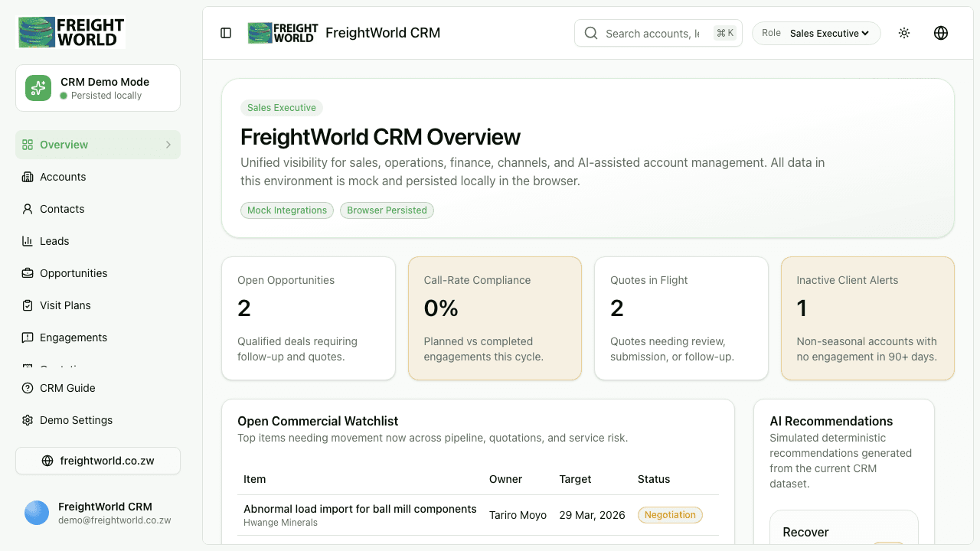Click the Negotiation status badge

(x=670, y=514)
